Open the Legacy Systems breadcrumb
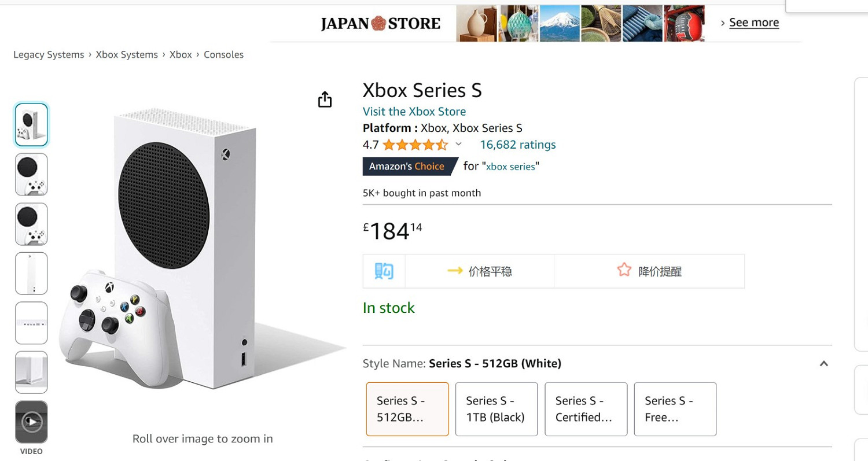This screenshot has width=868, height=461. (48, 54)
